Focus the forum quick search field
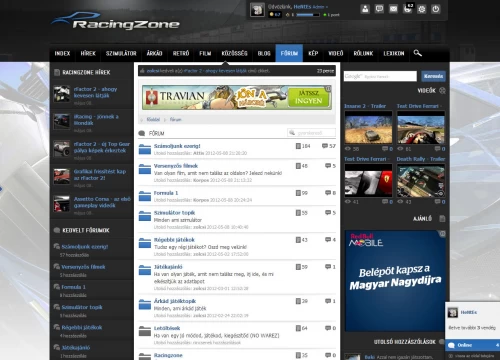 coord(311,133)
